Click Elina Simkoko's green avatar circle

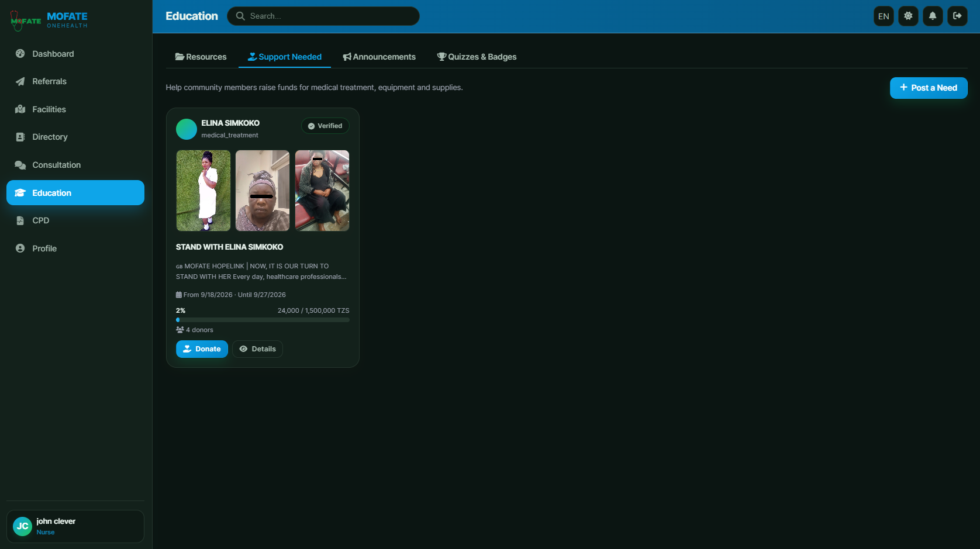pyautogui.click(x=187, y=129)
